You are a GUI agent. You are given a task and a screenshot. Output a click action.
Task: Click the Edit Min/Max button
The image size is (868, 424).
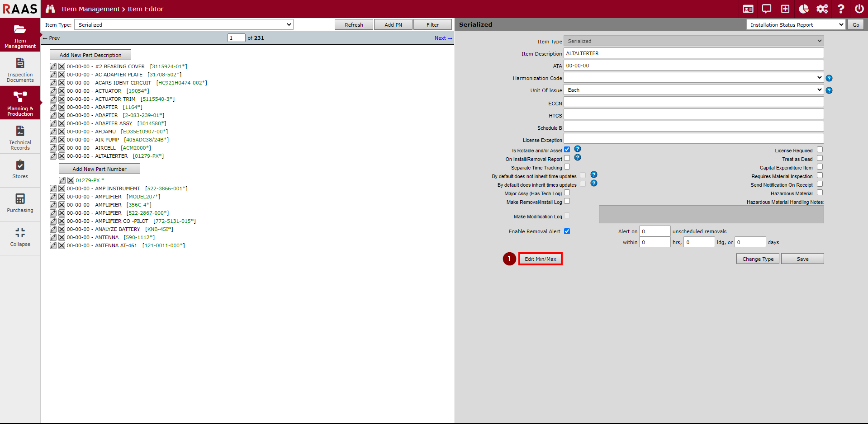pos(541,259)
